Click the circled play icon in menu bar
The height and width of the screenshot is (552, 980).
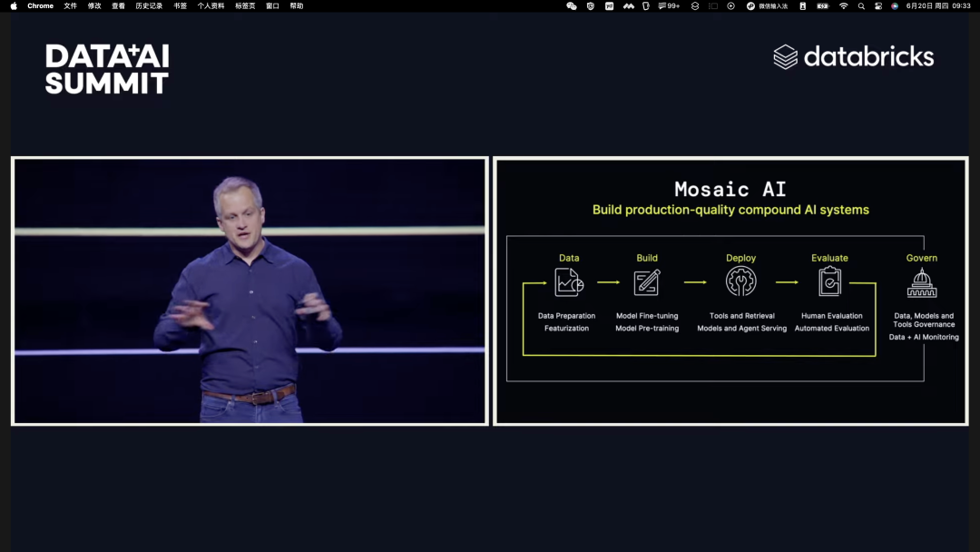pos(730,6)
